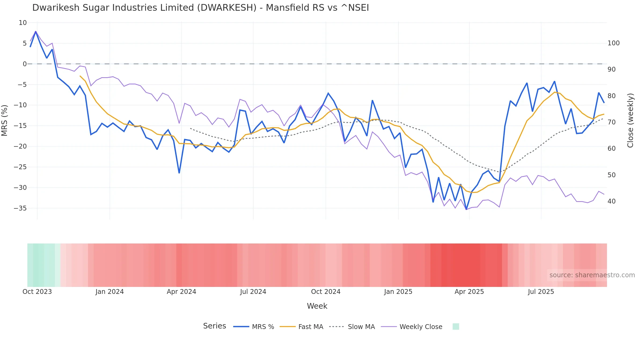Toggle the Fast MA legend entry
Screen dimensions: 644x362
pyautogui.click(x=301, y=327)
